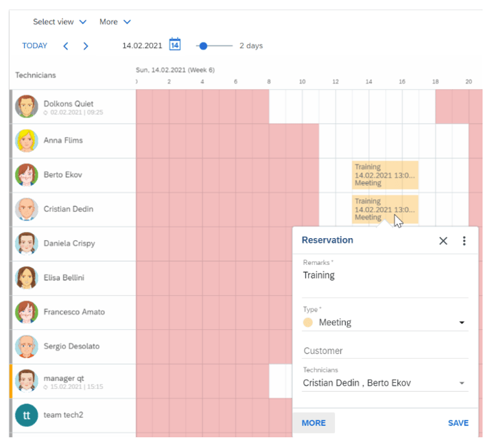Click Anna Flims avatar
Viewport: 494px width, 448px height.
pyautogui.click(x=27, y=141)
